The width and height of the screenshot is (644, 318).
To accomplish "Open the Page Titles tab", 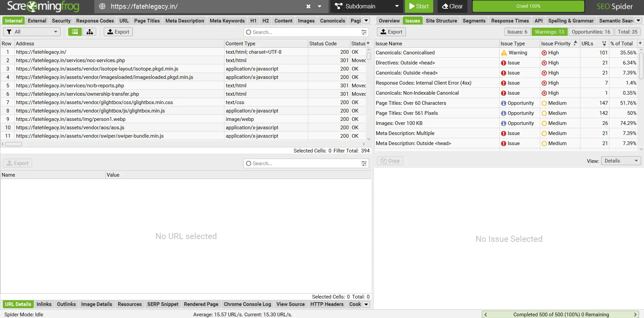I will point(147,21).
